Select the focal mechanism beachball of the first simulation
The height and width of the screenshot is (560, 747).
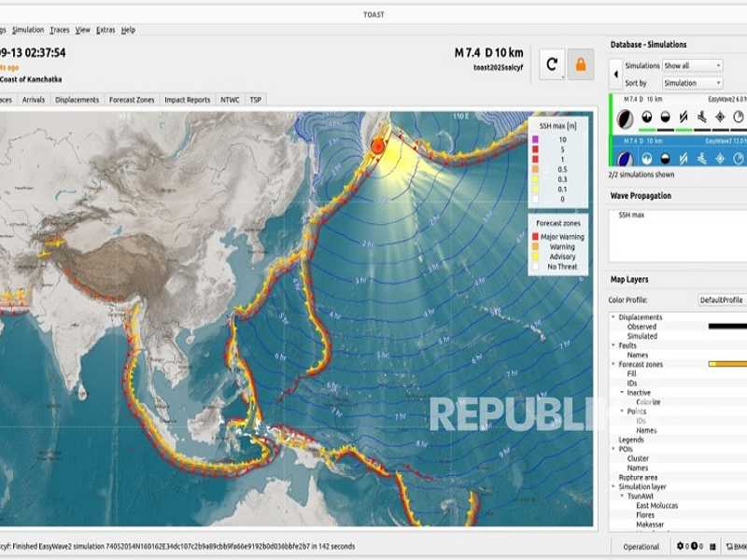tap(625, 118)
